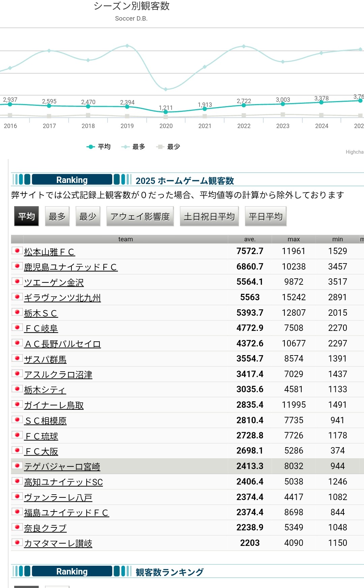
Task: Click the 2020 average data point 1,211
Action: 165,112
